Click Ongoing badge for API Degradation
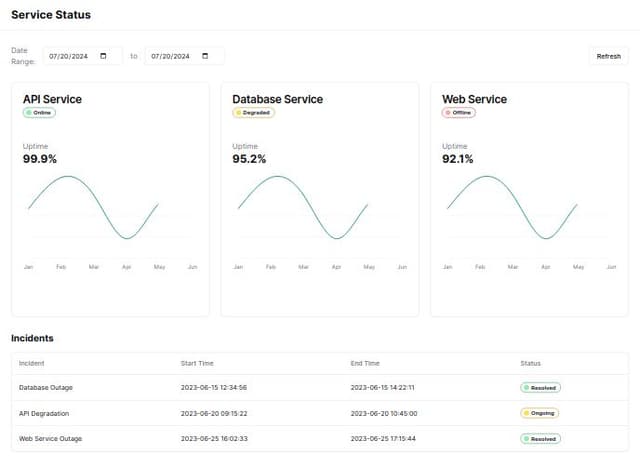Image resolution: width=640 pixels, height=467 pixels. [539, 412]
